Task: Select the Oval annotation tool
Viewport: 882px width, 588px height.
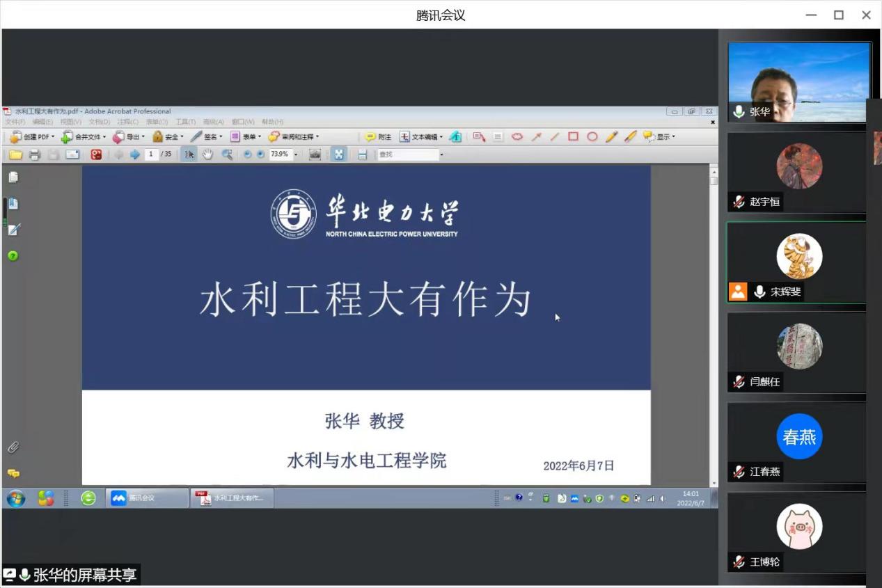Action: 592,137
